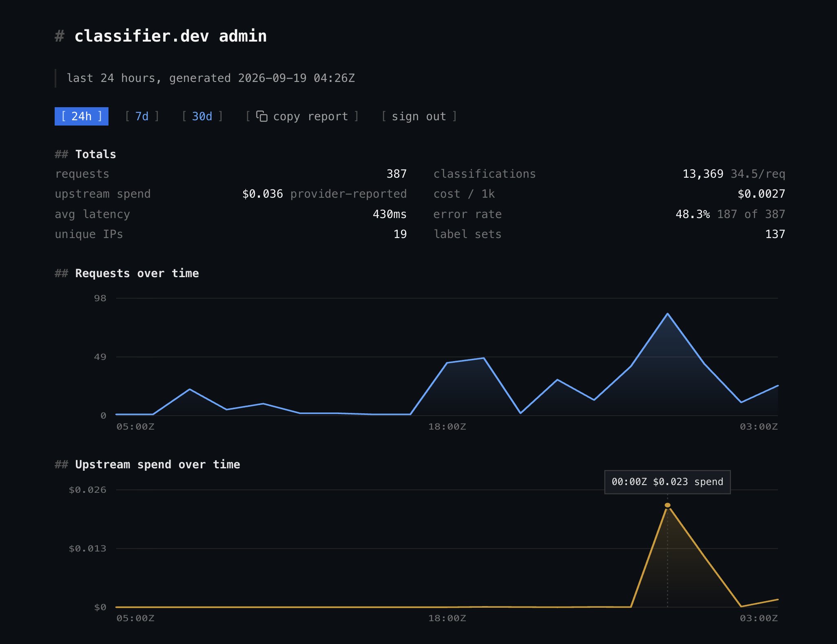
Task: Click the unique IPs value 19
Action: click(400, 234)
